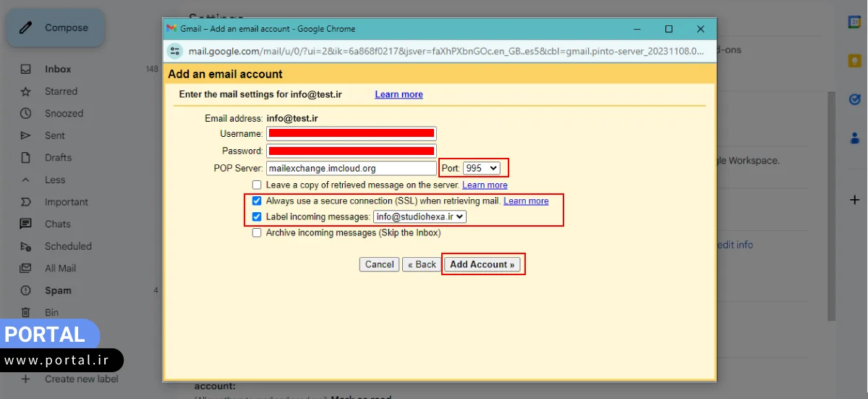The height and width of the screenshot is (399, 868).
Task: Click the Cancel button
Action: 379,264
